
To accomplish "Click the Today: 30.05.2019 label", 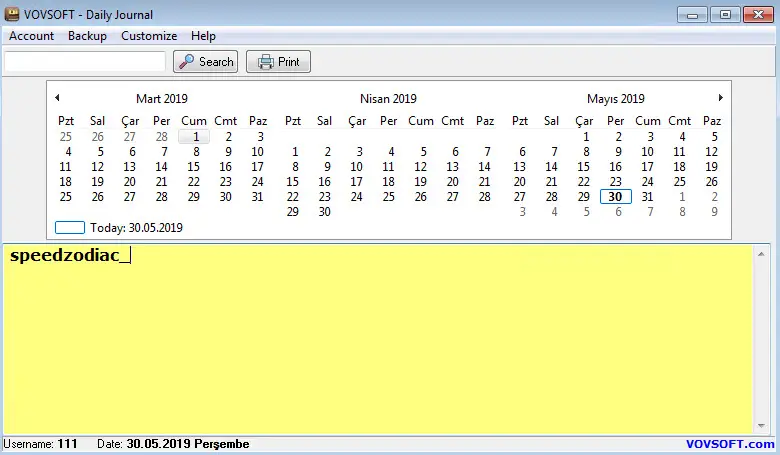I will [136, 228].
